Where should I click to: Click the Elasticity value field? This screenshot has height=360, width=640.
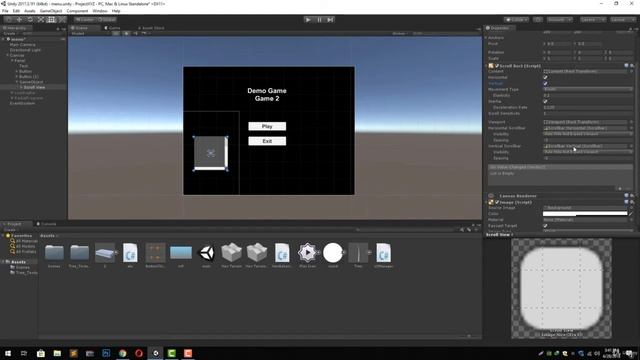[x=588, y=95]
